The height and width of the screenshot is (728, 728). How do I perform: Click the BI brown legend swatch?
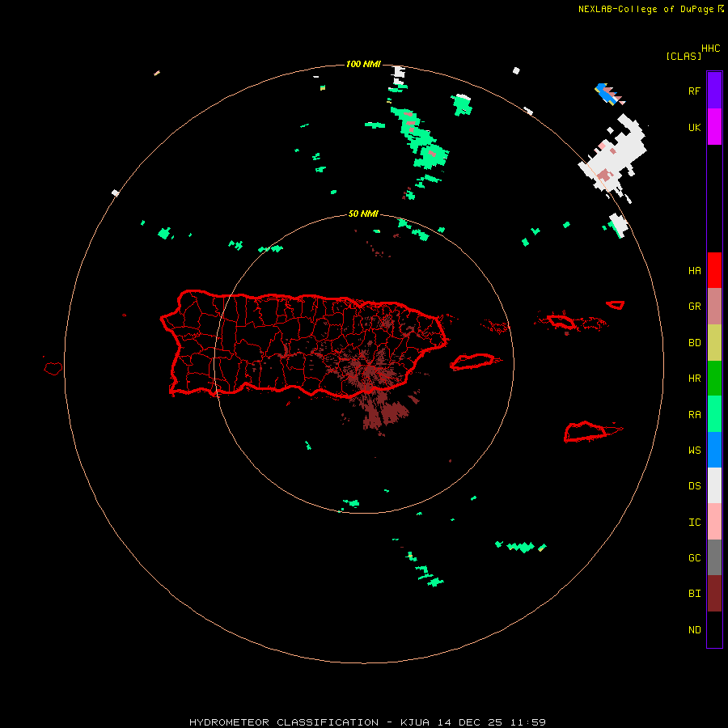pyautogui.click(x=714, y=594)
